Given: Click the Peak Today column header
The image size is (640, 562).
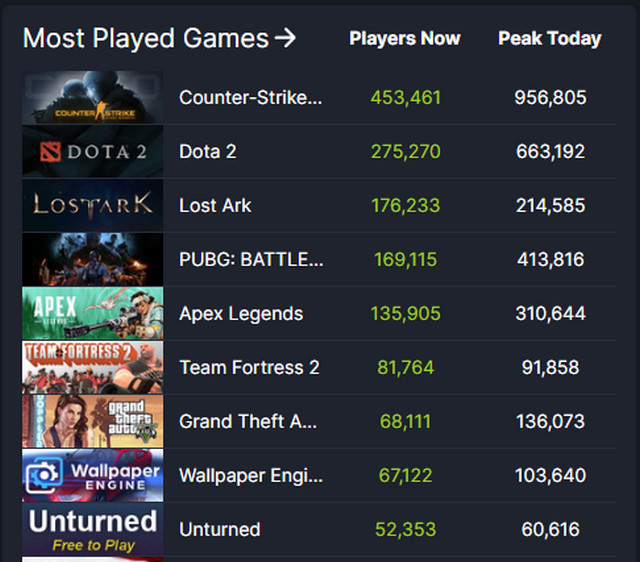Looking at the screenshot, I should tap(550, 39).
